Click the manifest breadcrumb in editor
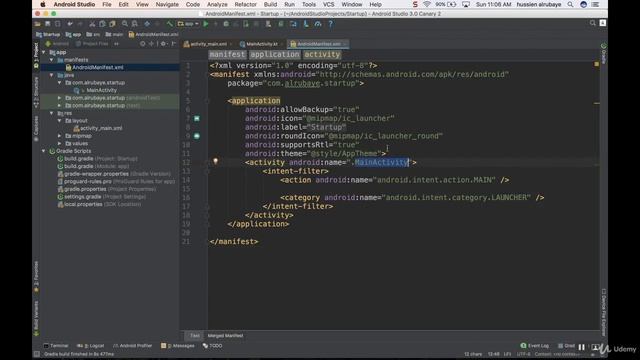Image resolution: width=640 pixels, height=360 pixels. point(227,54)
